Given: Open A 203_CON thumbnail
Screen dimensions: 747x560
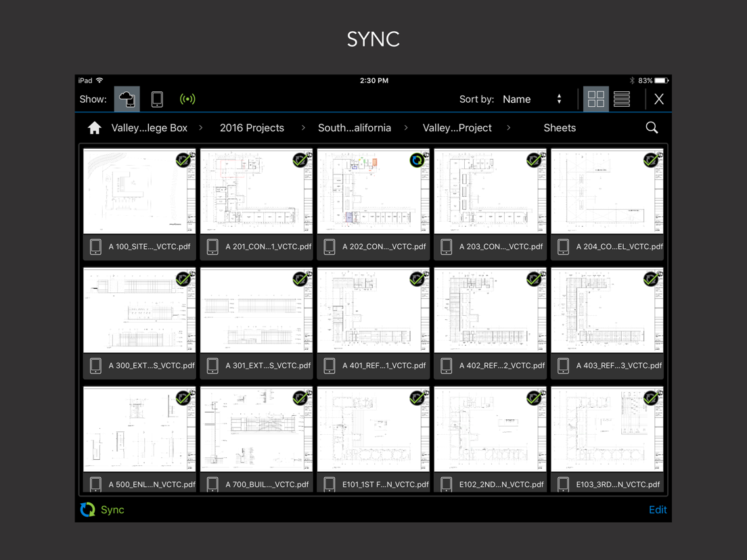Looking at the screenshot, I should [x=490, y=191].
